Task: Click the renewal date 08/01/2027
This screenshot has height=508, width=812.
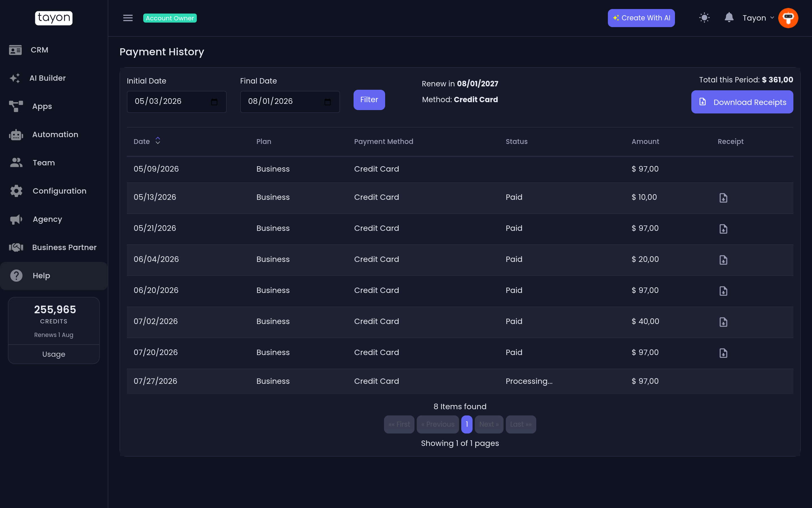Action: 477,84
